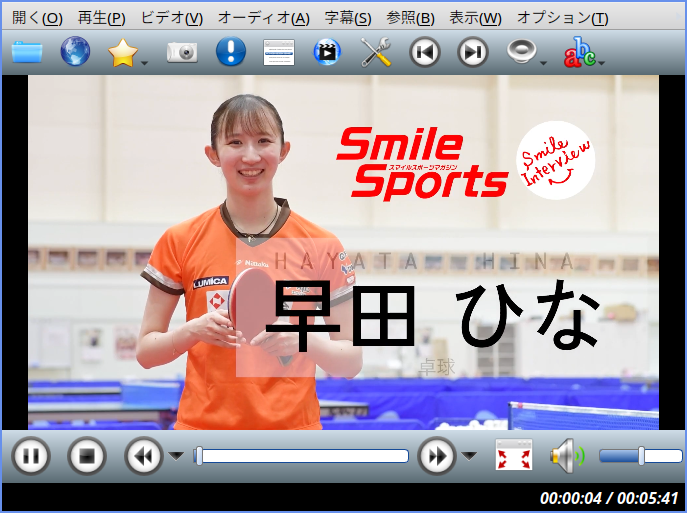Expand the fast forward options dropdown arrow
The image size is (687, 513).
469,456
